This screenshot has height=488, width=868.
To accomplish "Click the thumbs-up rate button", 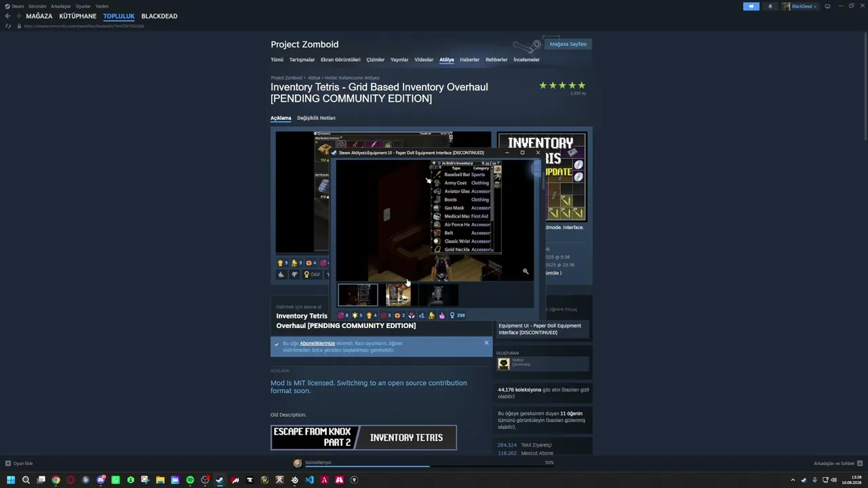I will pyautogui.click(x=281, y=274).
